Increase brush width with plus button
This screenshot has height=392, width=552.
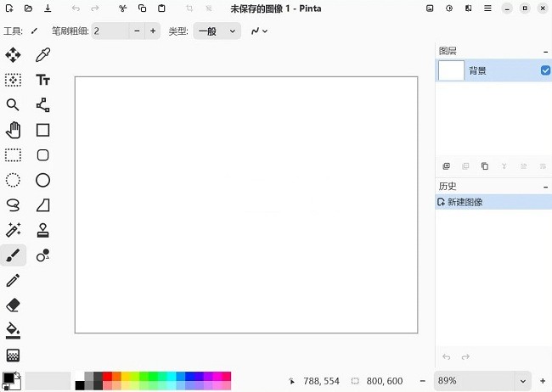(x=153, y=31)
